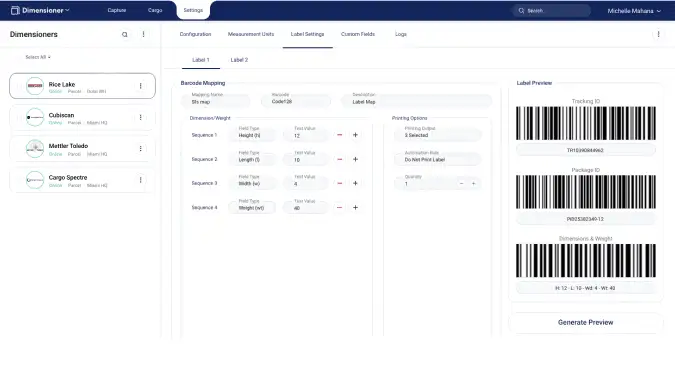Select the Cargo Spectre dimensioner card
675x373 pixels.
coord(82,180)
